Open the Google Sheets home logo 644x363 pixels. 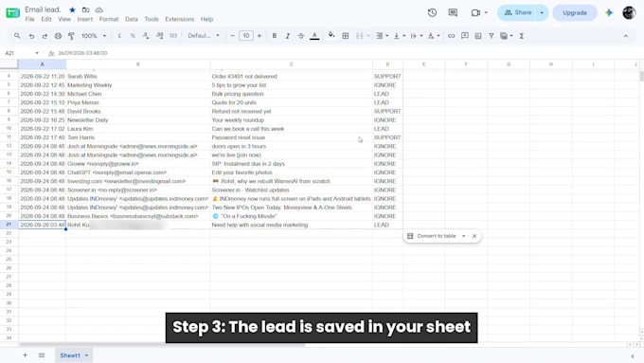pyautogui.click(x=12, y=12)
